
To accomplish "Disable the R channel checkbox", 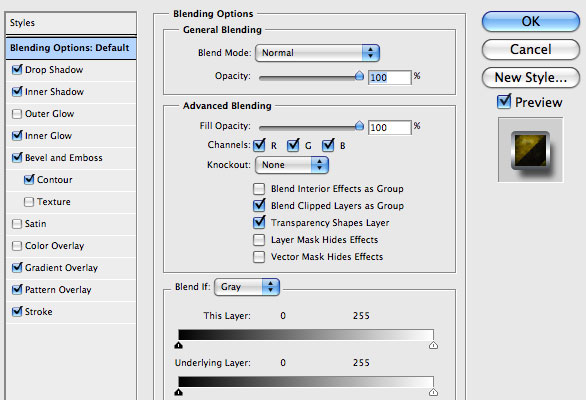I will [x=259, y=145].
